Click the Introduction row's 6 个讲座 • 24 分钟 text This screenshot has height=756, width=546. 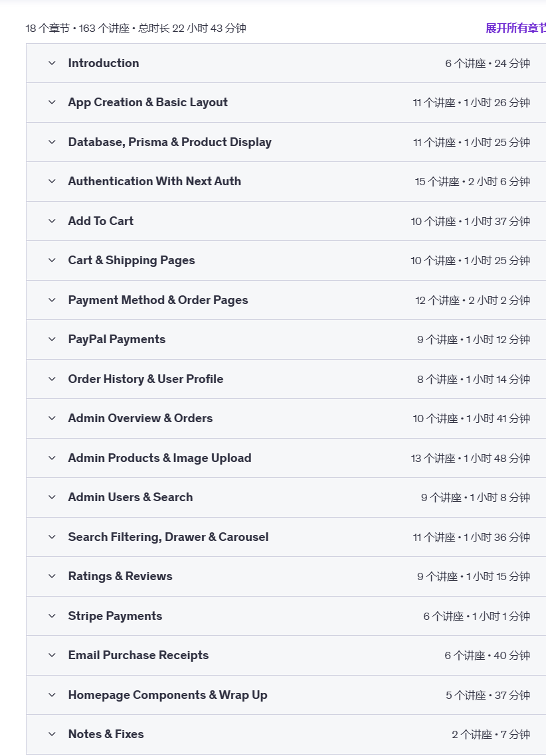click(x=487, y=64)
